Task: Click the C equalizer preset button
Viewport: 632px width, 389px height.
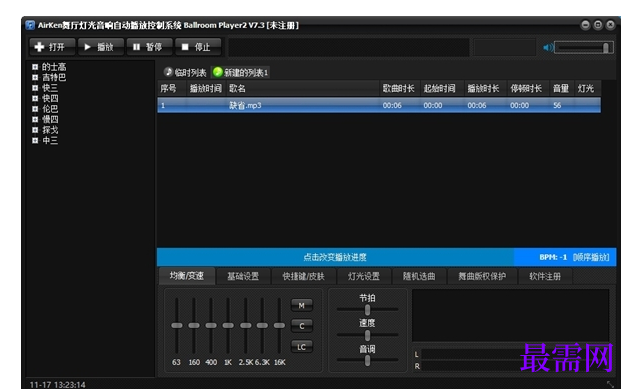Action: click(301, 326)
